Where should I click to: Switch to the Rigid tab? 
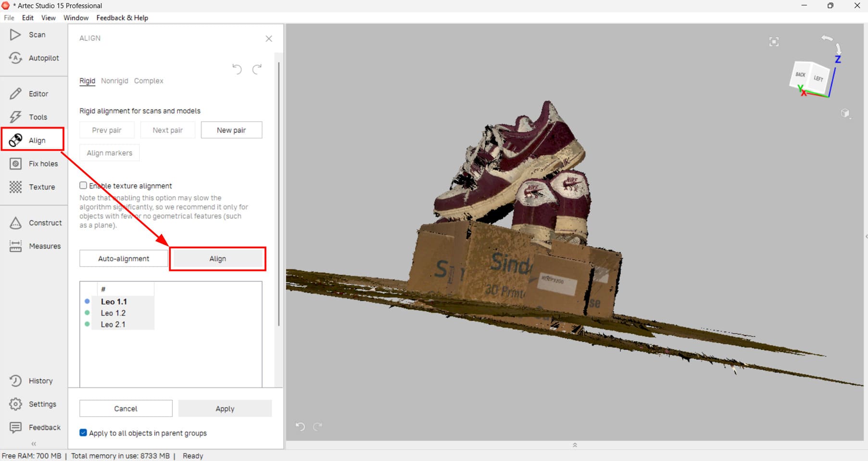pyautogui.click(x=87, y=81)
